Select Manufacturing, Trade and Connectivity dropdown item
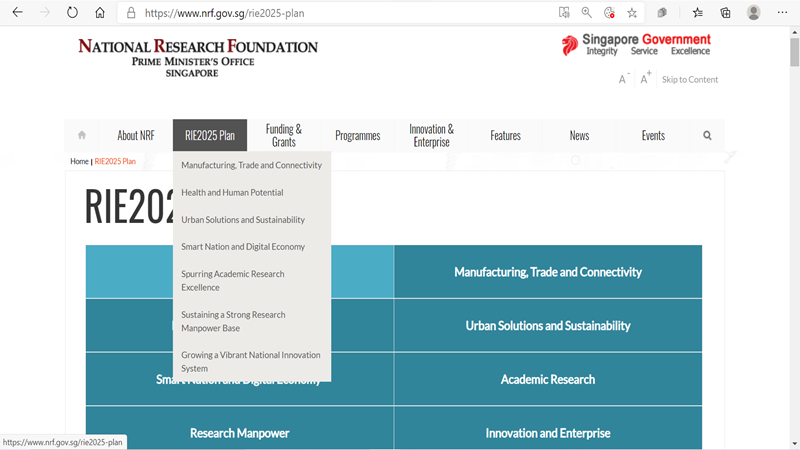Screen dimensions: 800x450 [252, 165]
